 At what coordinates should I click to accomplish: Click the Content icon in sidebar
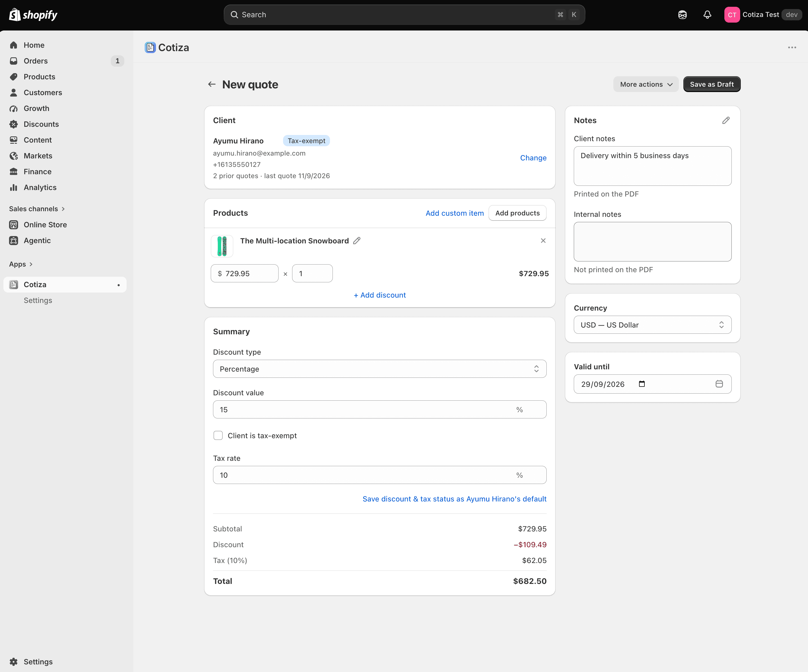pos(14,140)
